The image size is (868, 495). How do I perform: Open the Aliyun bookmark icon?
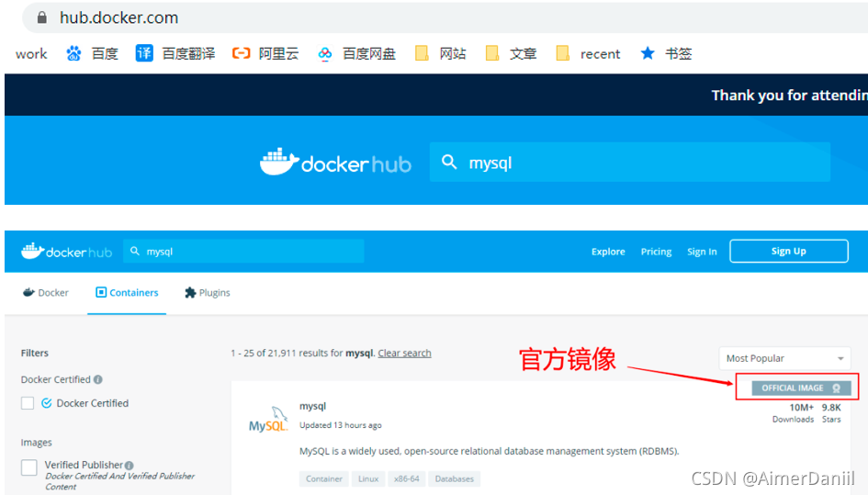[242, 53]
